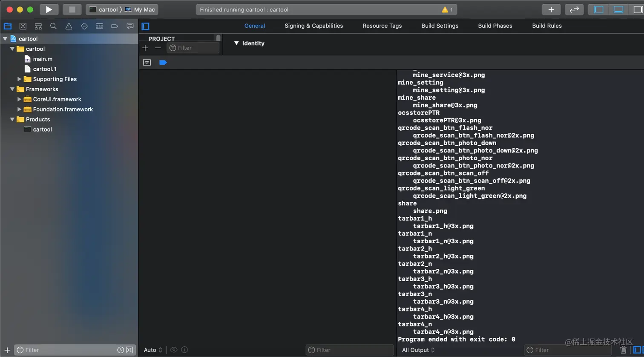This screenshot has width=644, height=357.
Task: Switch to the Build Rules tab
Action: point(547,26)
